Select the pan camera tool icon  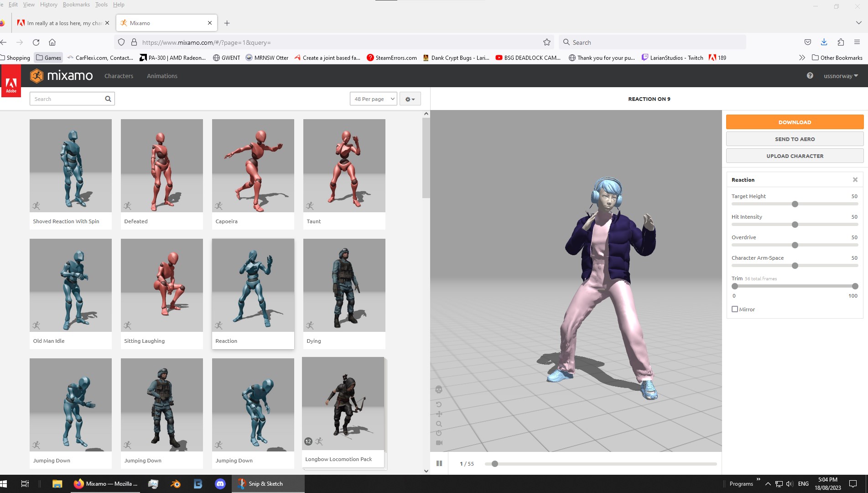439,414
